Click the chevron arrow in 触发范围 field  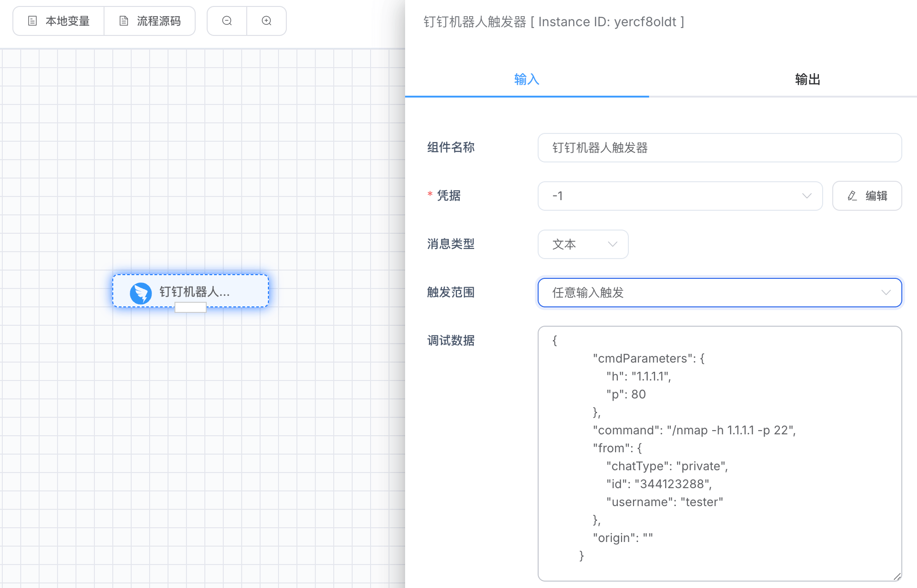tap(886, 293)
